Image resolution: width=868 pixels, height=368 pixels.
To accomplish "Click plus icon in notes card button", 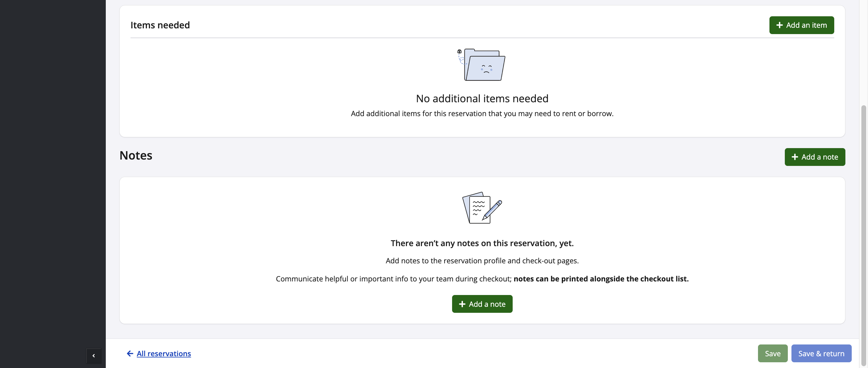I will point(462,304).
